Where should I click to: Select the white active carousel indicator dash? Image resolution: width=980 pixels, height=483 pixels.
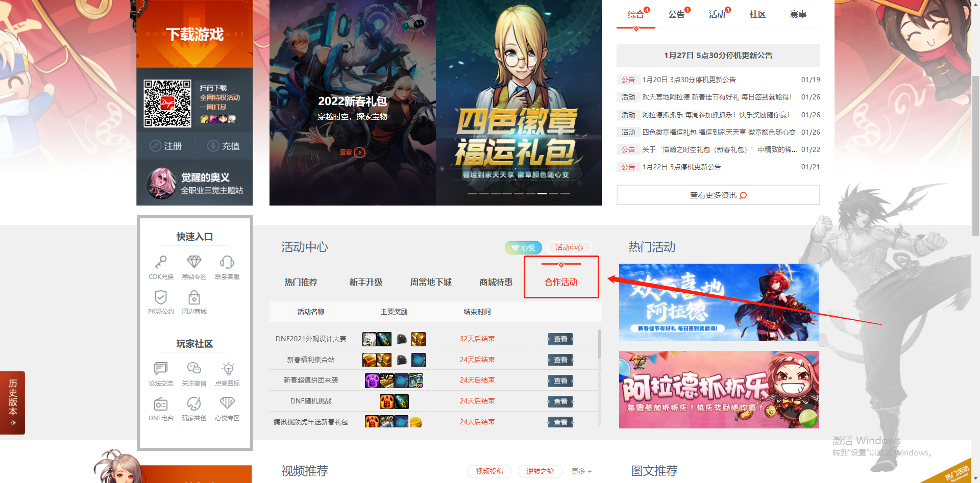tap(542, 193)
